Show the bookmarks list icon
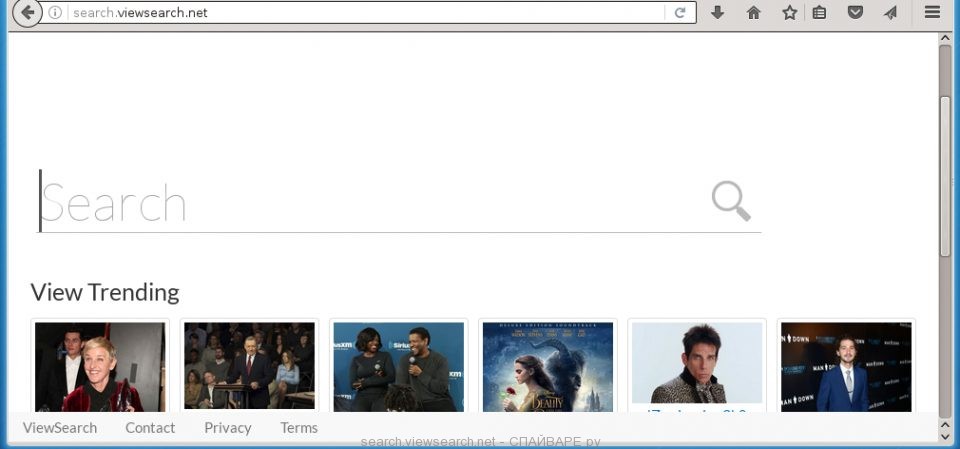The image size is (960, 449). (819, 13)
